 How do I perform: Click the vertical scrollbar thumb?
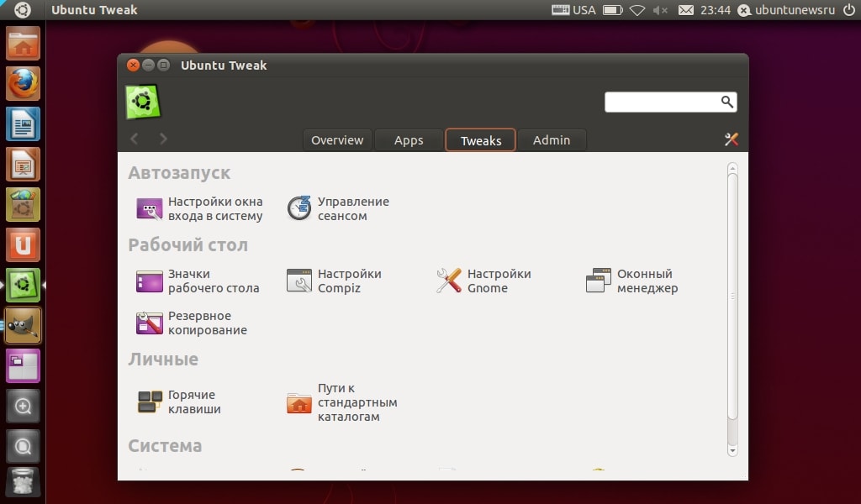(732, 297)
